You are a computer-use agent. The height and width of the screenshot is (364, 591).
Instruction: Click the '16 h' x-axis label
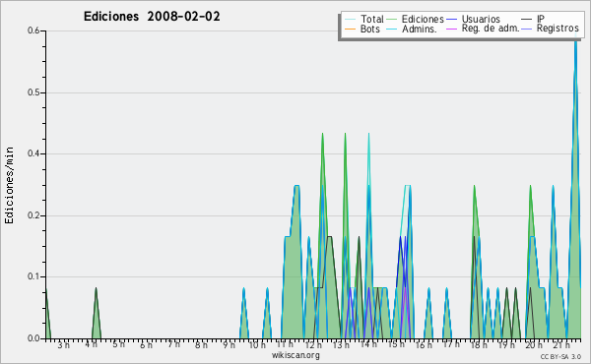424,344
